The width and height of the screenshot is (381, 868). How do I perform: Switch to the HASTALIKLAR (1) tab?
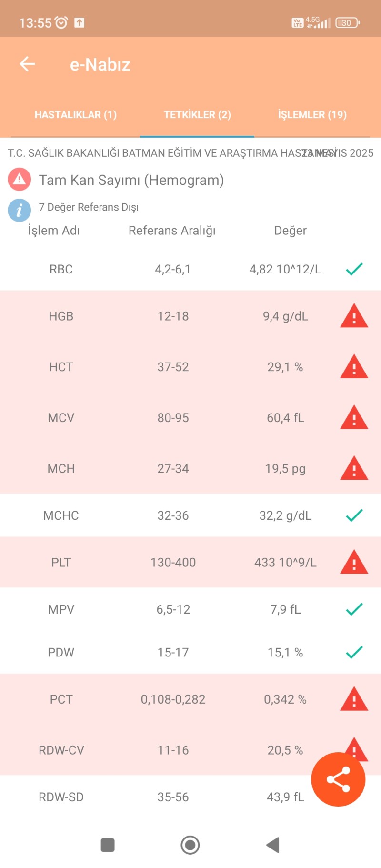pos(75,115)
